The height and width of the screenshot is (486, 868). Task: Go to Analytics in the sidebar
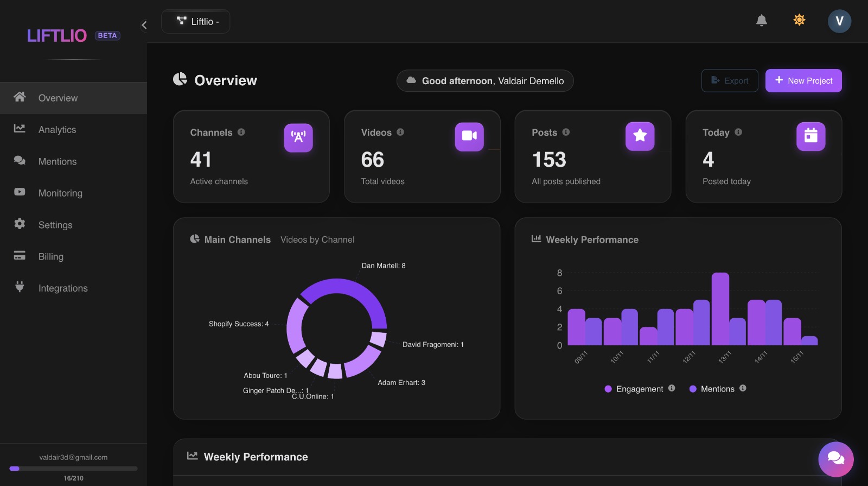[x=57, y=130]
